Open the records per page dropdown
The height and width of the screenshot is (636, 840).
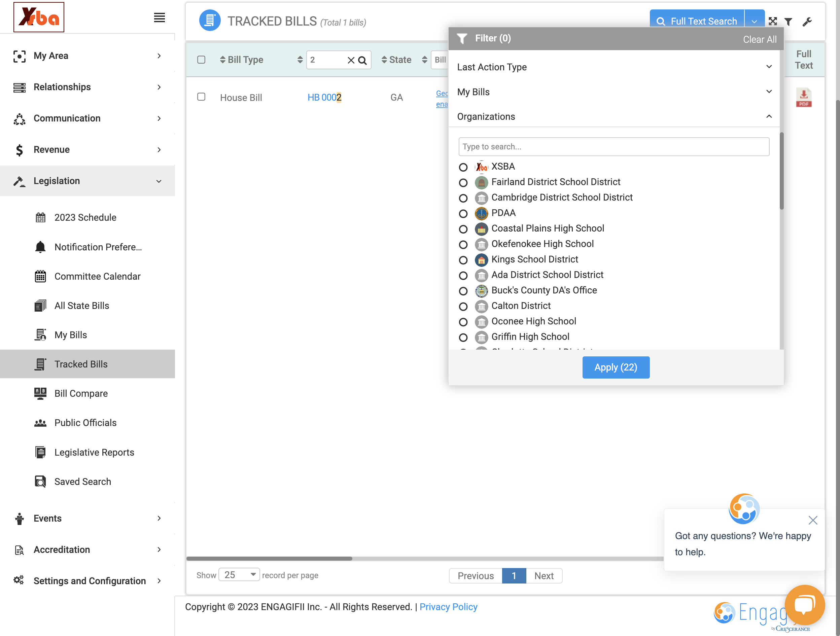239,574
